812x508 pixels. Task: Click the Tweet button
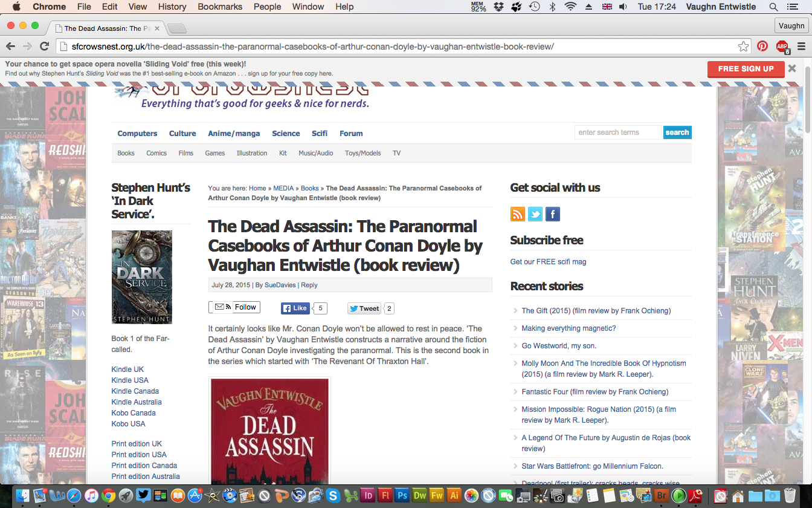click(x=364, y=308)
